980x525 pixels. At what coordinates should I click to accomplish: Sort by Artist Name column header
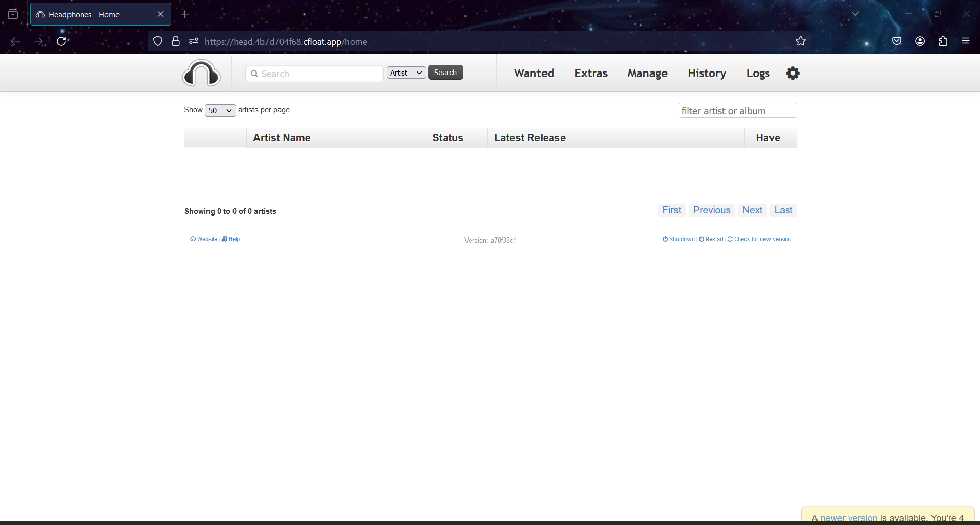click(x=336, y=138)
